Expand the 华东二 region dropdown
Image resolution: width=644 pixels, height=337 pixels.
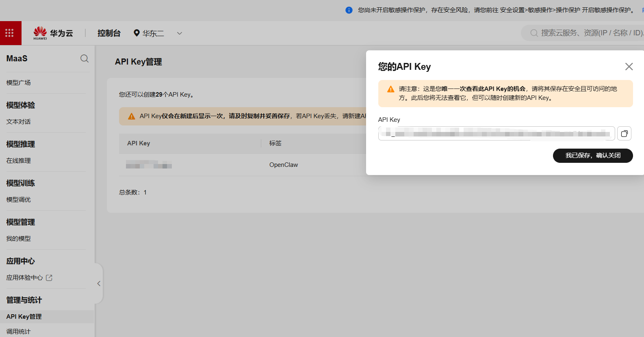[x=179, y=33]
